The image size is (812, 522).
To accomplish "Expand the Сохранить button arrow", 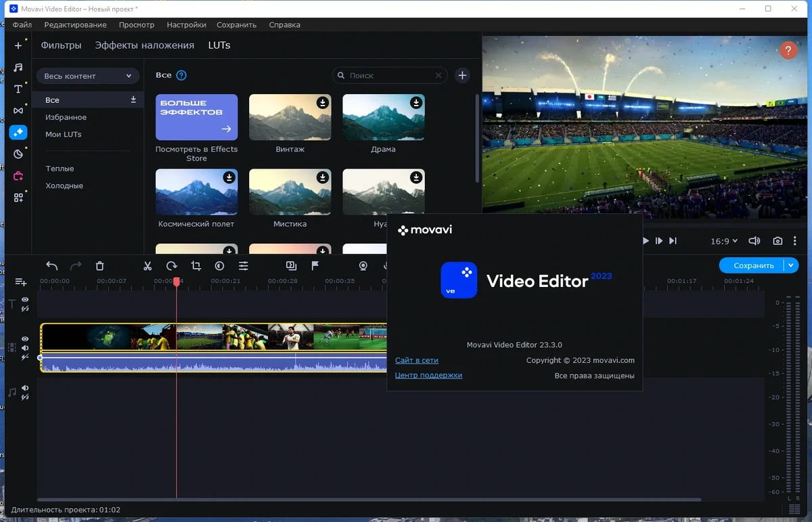I will click(791, 265).
